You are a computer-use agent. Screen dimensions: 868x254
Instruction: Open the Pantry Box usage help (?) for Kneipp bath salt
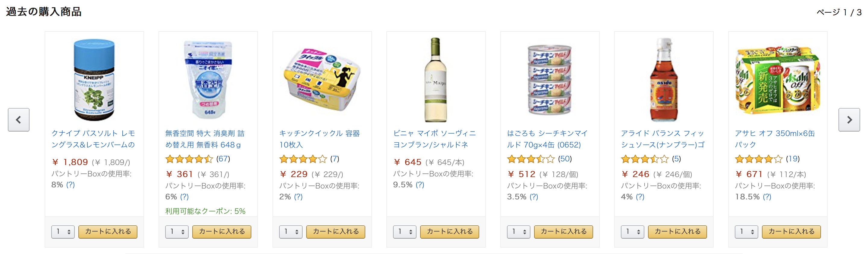tap(71, 185)
